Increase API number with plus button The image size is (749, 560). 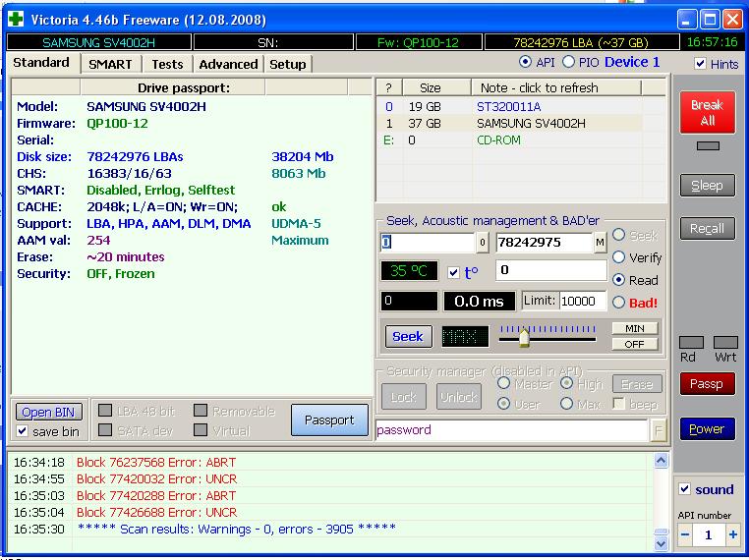732,534
